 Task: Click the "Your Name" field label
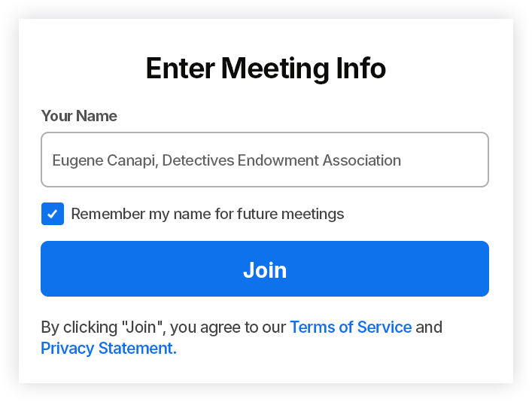(79, 116)
